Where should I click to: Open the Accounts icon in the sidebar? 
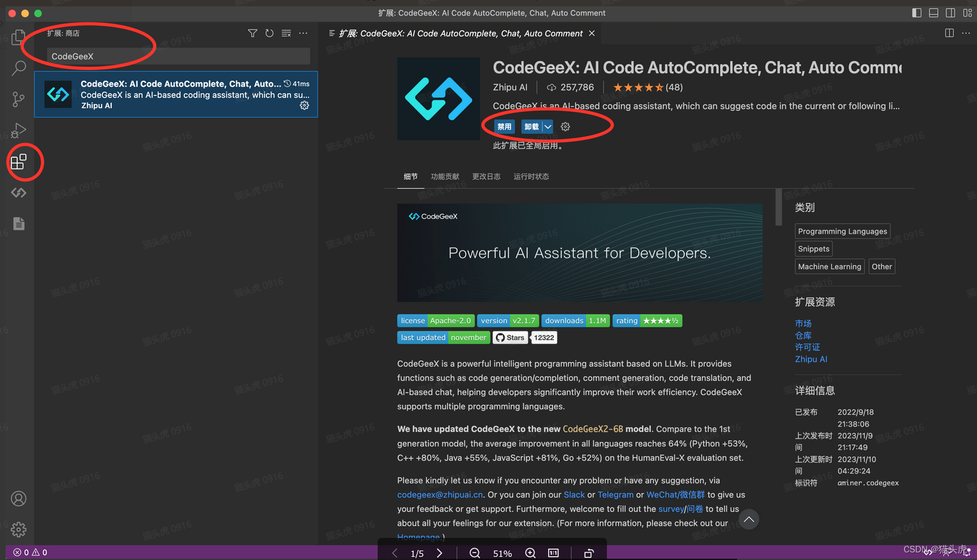point(18,498)
